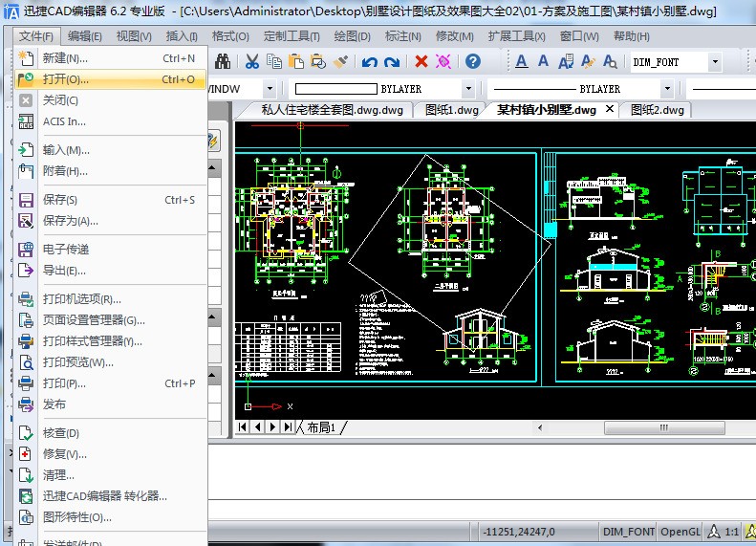The height and width of the screenshot is (546, 756).
Task: Choose 打开(O)... from File menu
Action: click(x=111, y=79)
